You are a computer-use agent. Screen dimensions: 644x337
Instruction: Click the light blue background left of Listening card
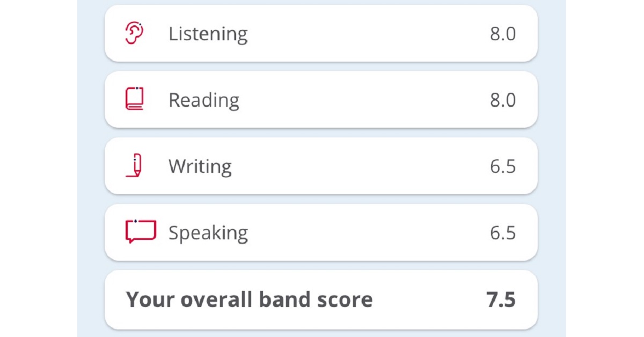tap(90, 34)
